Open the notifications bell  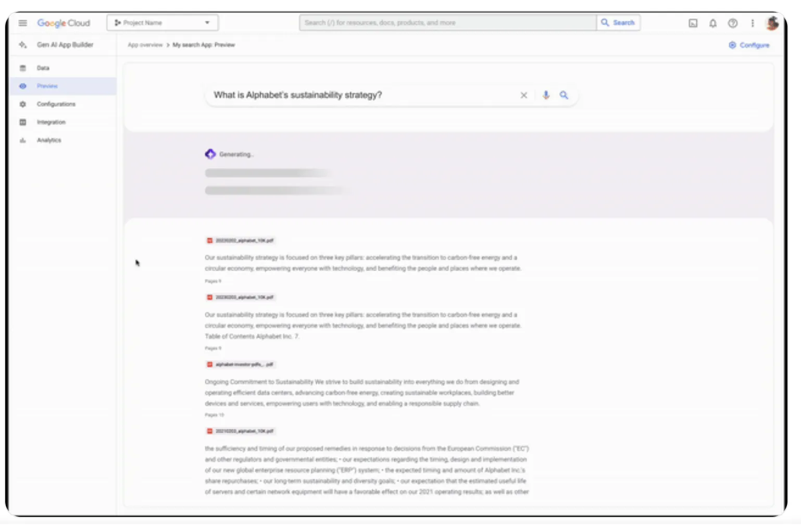[713, 23]
